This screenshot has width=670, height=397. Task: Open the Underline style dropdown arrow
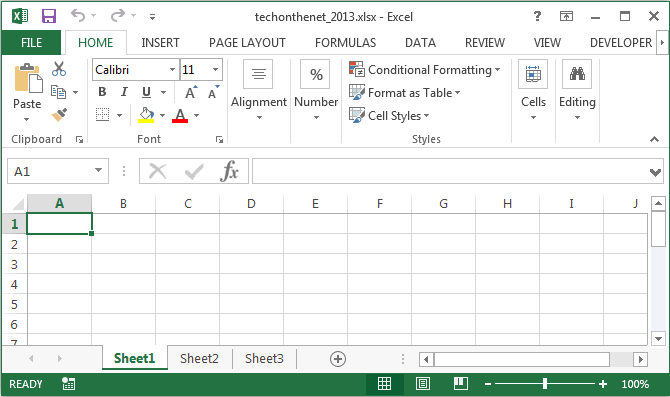163,92
